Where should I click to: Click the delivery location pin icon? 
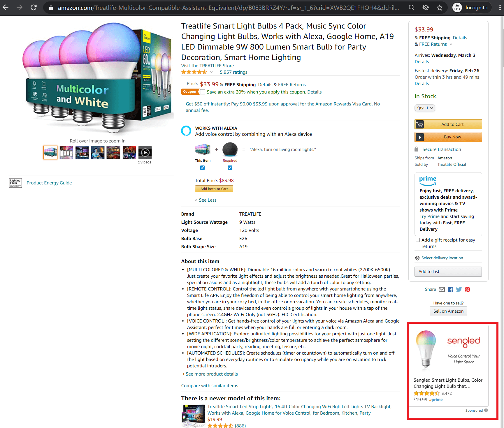[x=417, y=258]
